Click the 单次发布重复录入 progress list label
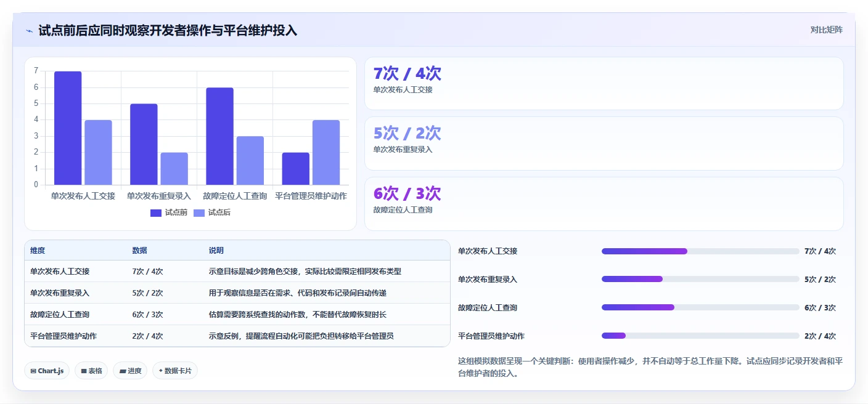 [488, 280]
